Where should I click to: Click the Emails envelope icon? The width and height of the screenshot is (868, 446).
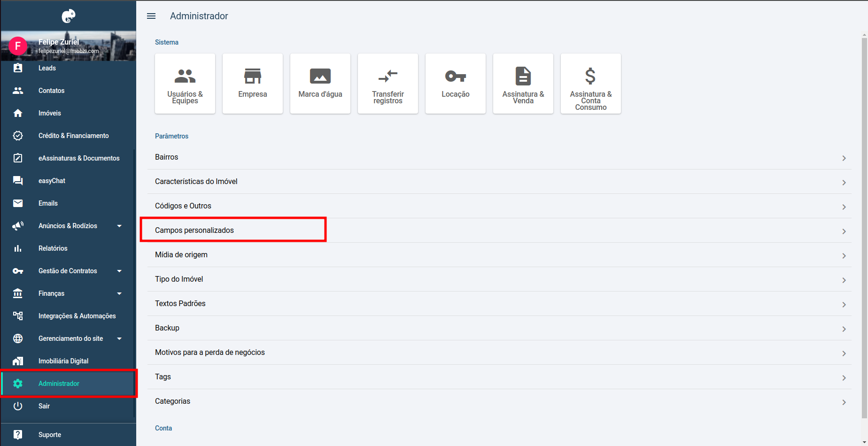click(x=18, y=203)
